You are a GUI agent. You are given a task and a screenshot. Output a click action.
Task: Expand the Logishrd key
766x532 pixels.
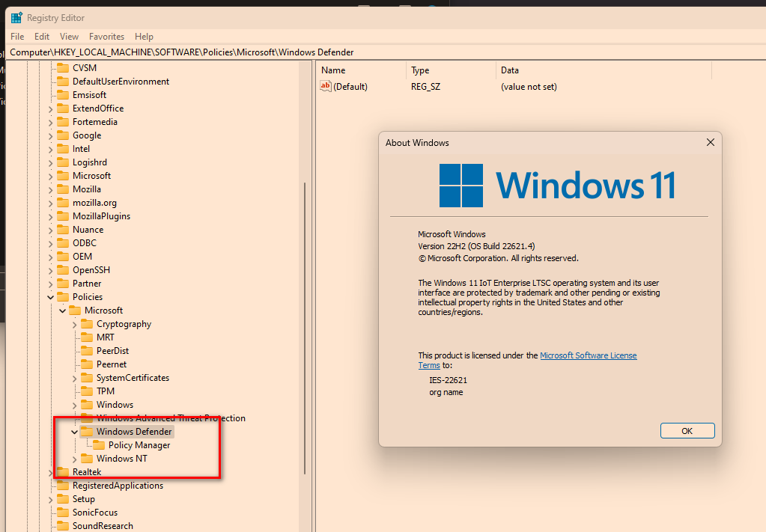(51, 162)
